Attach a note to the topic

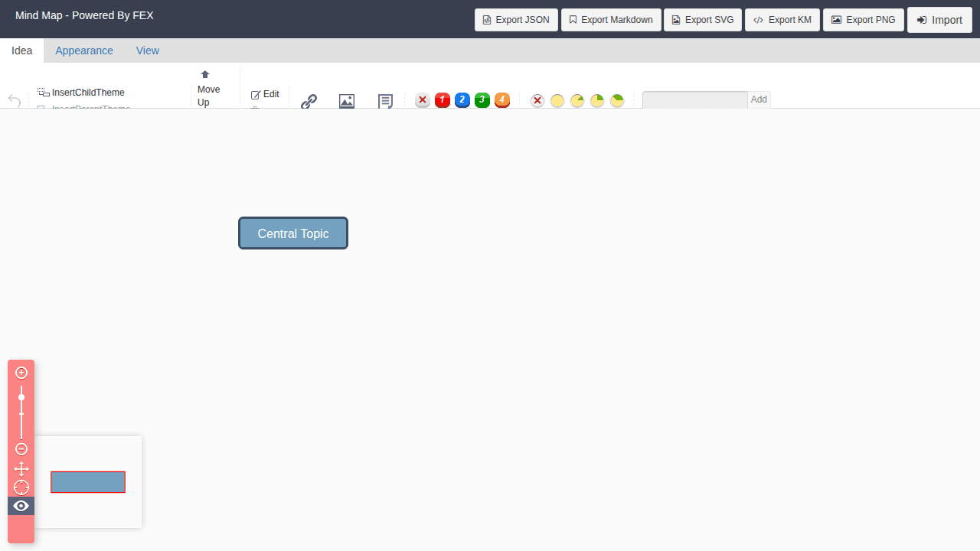[x=385, y=100]
